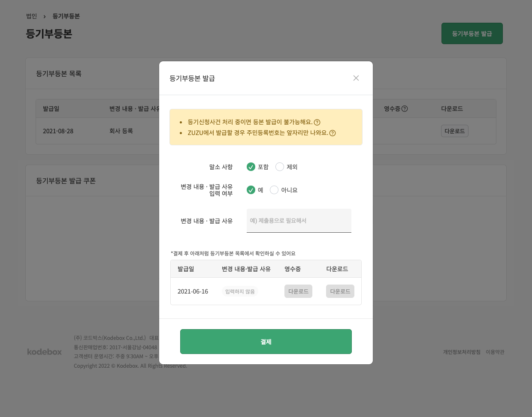
Task: Open the 이용약관 footer link
Action: 495,352
